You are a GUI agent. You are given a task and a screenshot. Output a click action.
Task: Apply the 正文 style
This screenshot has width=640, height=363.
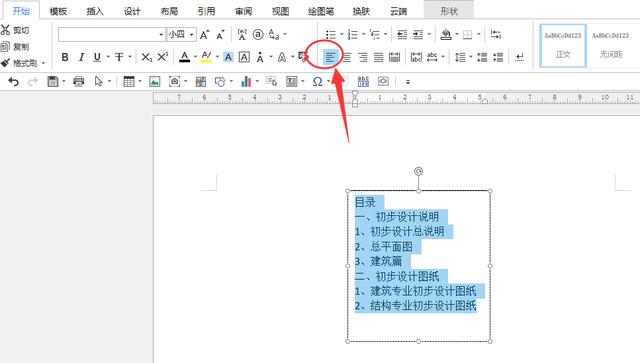563,45
